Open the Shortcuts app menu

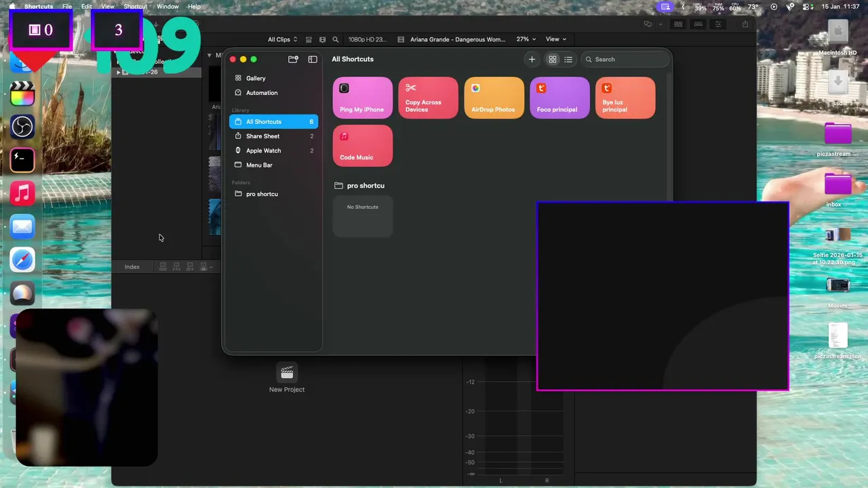39,6
